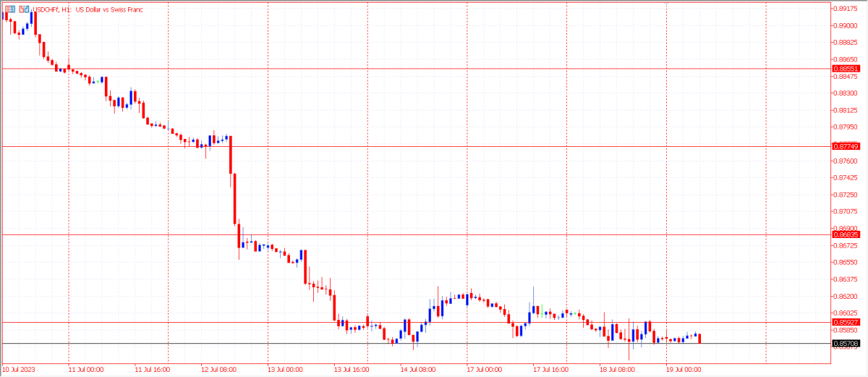868x377 pixels.
Task: Click the '14 Jul 08:00' time axis label
Action: coord(417,369)
